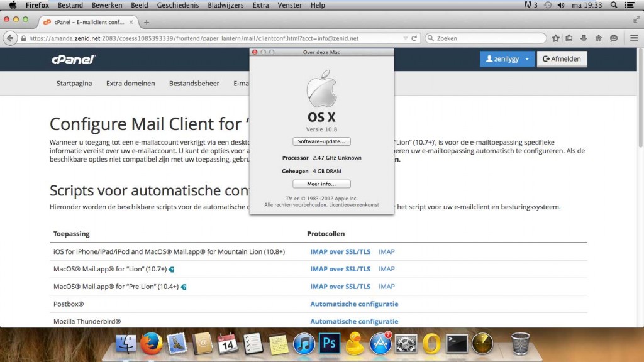Viewport: 644px width, 362px height.
Task: Open Calendar from the Dock
Action: coord(228,344)
